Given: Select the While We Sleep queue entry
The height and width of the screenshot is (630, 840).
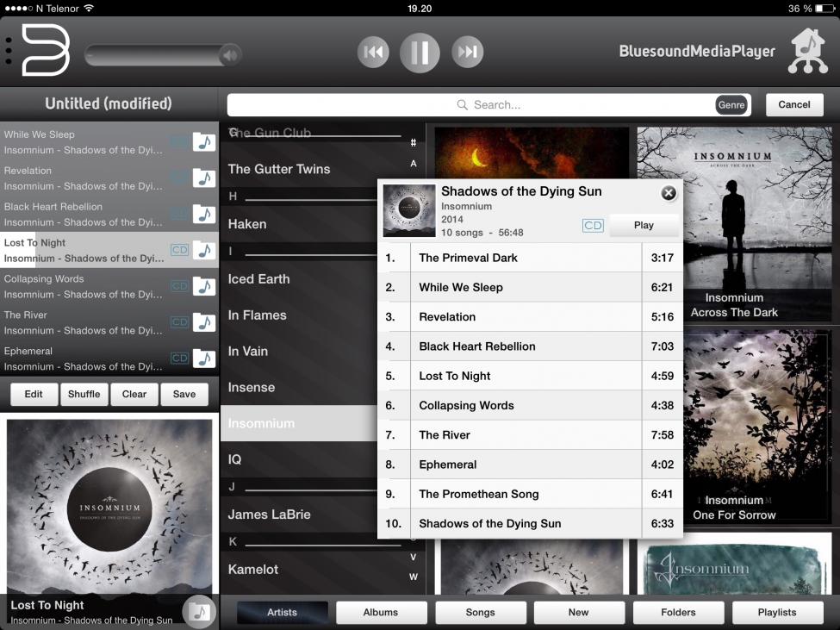Looking at the screenshot, I should click(109, 142).
